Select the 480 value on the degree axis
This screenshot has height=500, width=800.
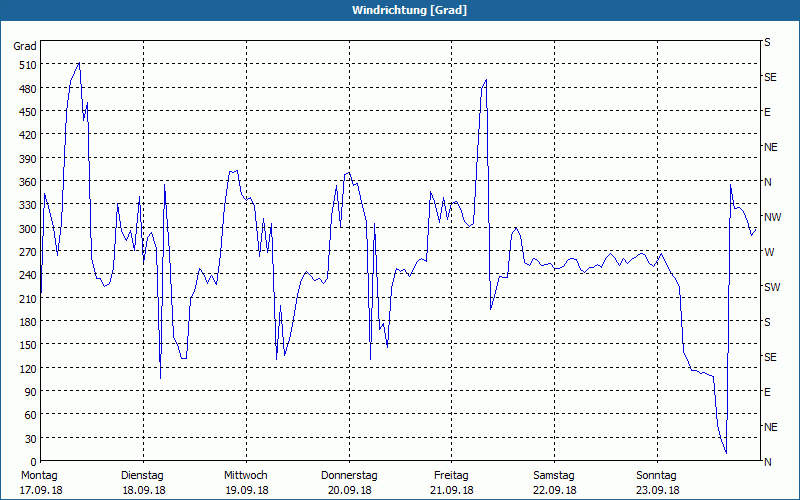coord(28,89)
